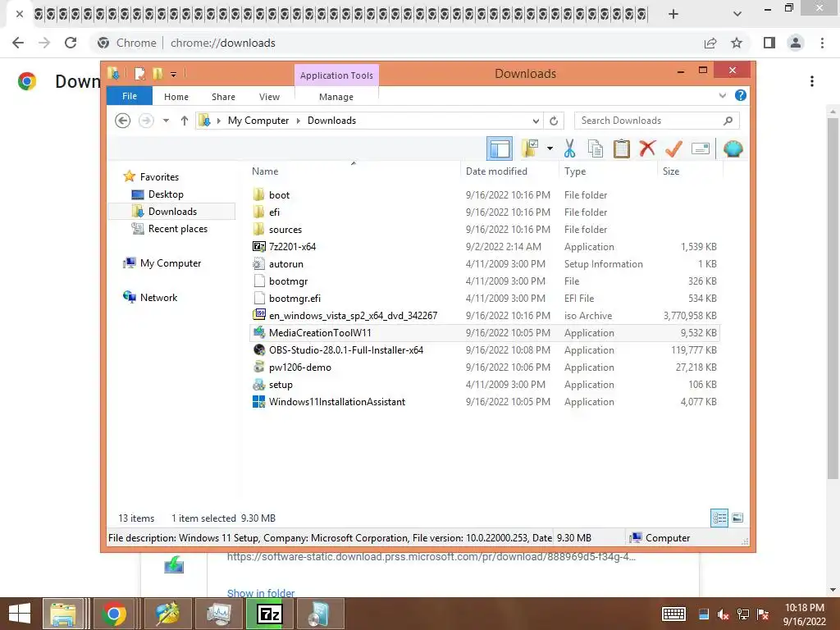This screenshot has height=630, width=840.
Task: Click the email envelope toolbar icon
Action: click(x=701, y=148)
